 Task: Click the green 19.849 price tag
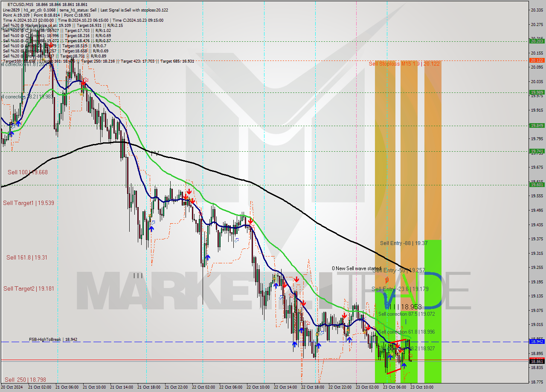click(537, 125)
